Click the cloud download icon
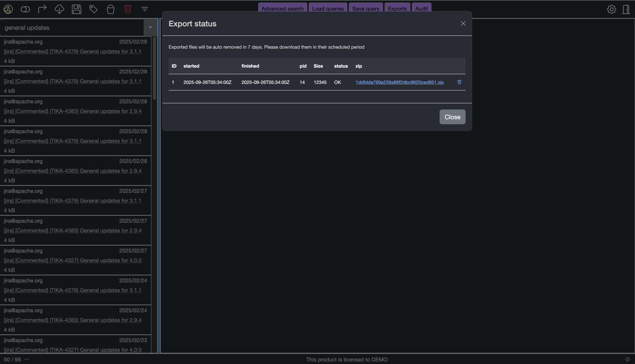Screen dimensions: 635x364 (x=59, y=9)
